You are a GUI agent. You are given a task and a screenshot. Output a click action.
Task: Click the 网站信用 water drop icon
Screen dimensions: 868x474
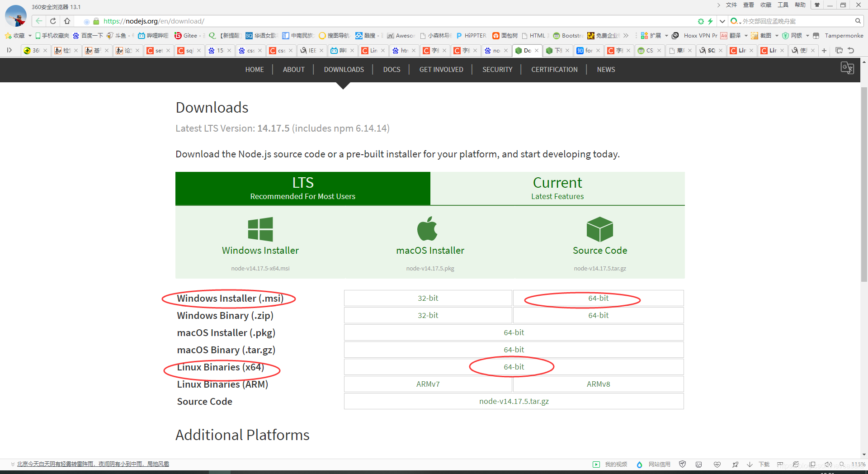(639, 465)
